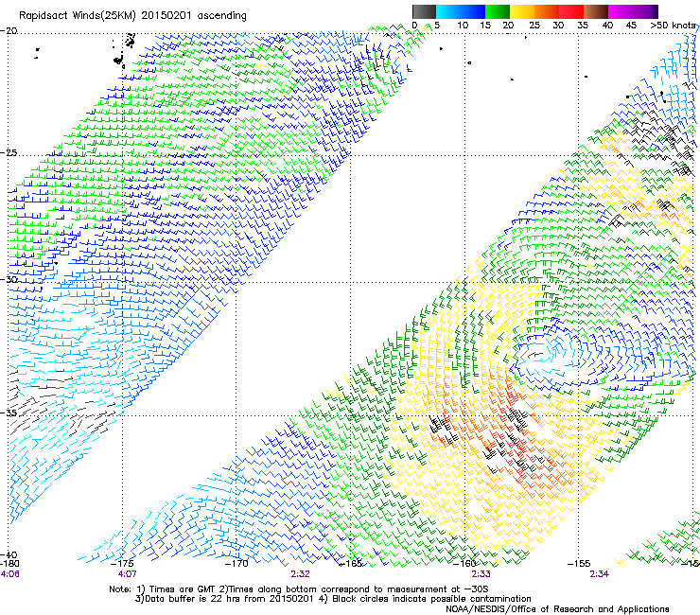This screenshot has height=615, width=700.
Task: Click the '-170' longitude axis label
Action: pyautogui.click(x=236, y=564)
